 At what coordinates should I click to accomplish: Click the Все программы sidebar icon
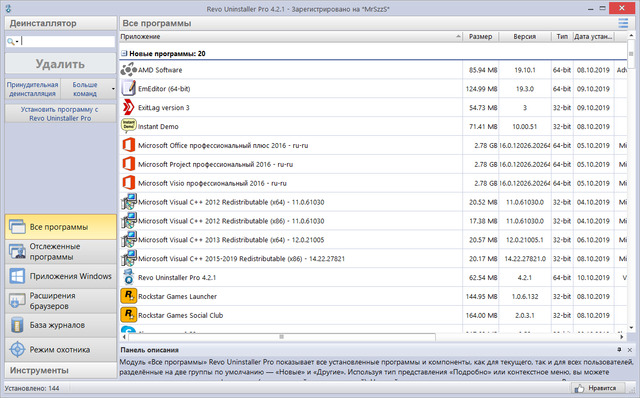17,227
